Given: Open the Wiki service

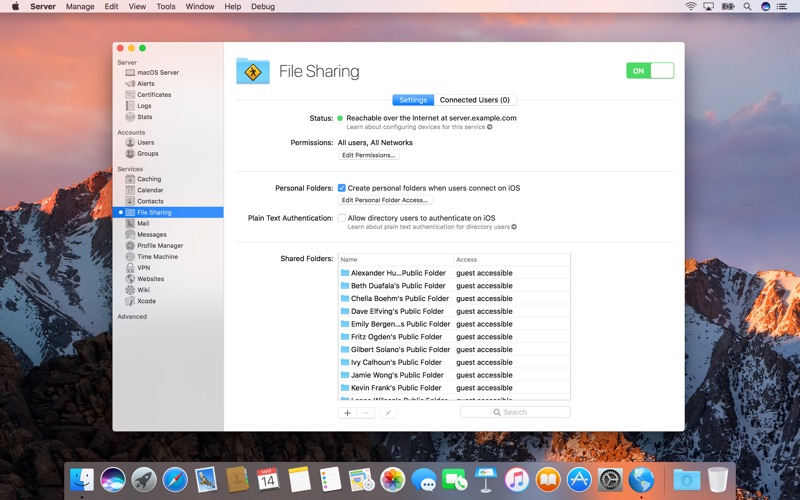Looking at the screenshot, I should [x=138, y=290].
